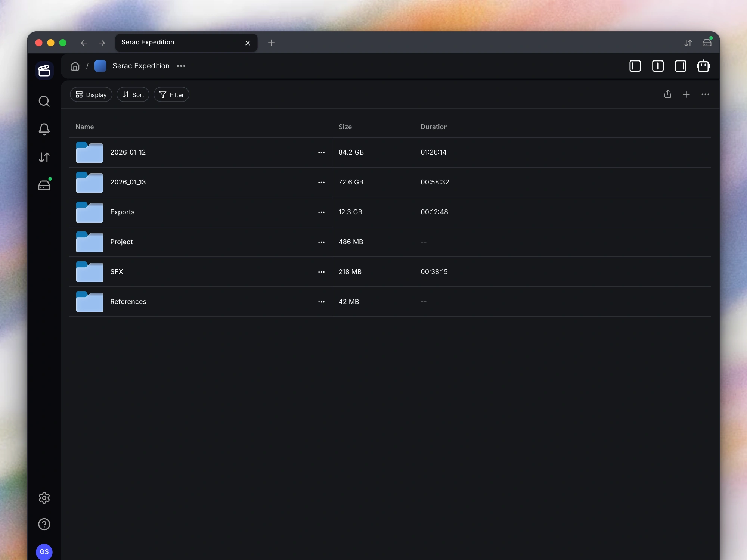Open notifications bell in sidebar
This screenshot has height=560, width=747.
pyautogui.click(x=44, y=129)
